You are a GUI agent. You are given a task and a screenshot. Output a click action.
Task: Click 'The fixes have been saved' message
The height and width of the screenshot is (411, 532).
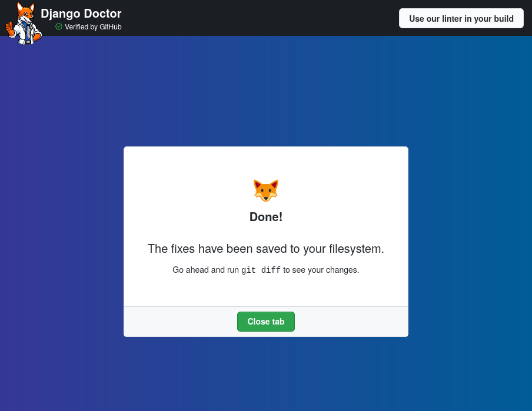pos(265,249)
